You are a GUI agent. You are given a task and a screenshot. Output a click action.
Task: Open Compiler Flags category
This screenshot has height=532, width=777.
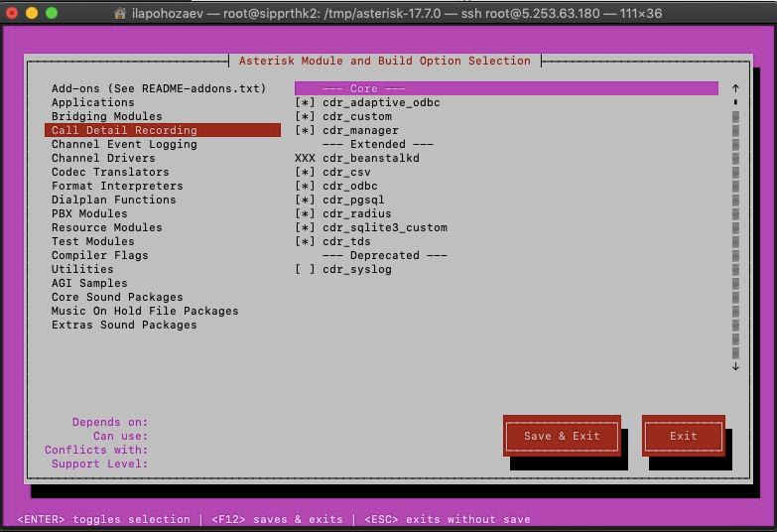[99, 255]
